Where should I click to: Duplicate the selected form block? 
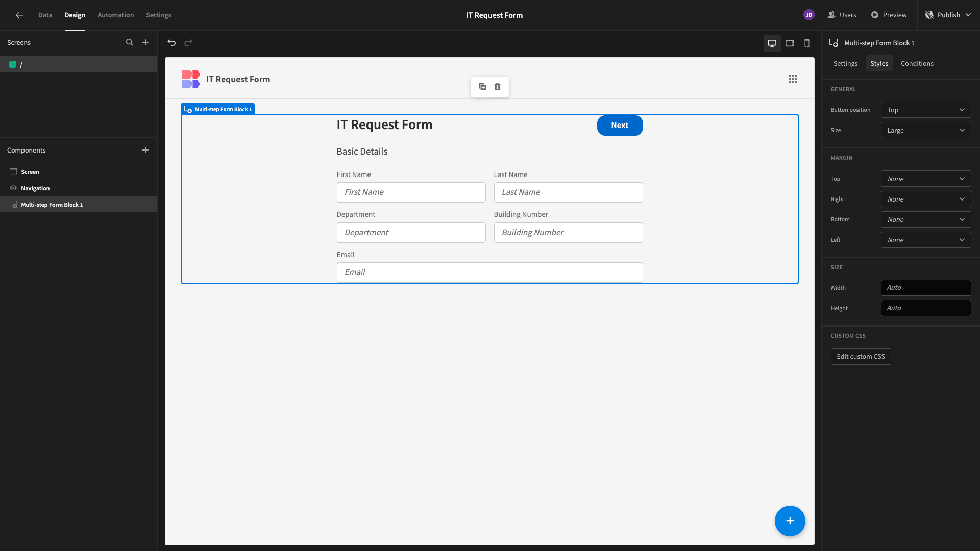click(482, 87)
